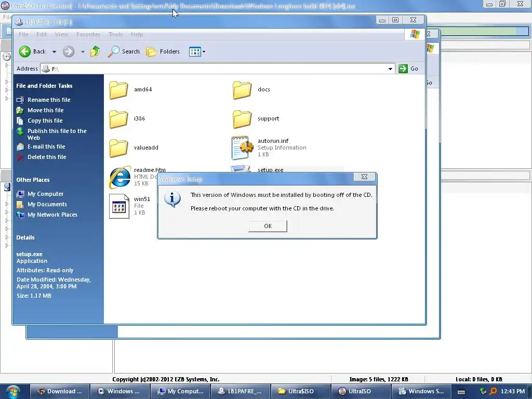This screenshot has width=532, height=399.
Task: Select the autorun.inf file icon
Action: click(242, 148)
